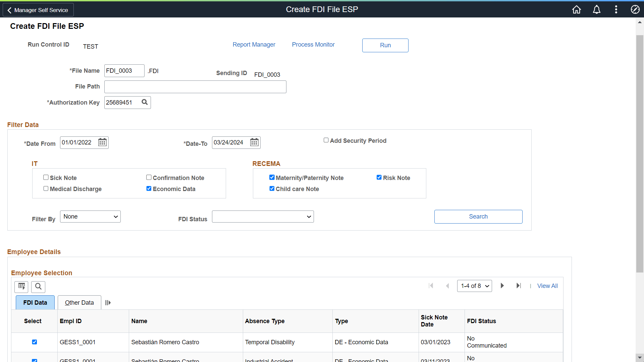Image resolution: width=644 pixels, height=362 pixels.
Task: Toggle the Add Security Period checkbox
Action: tap(326, 140)
